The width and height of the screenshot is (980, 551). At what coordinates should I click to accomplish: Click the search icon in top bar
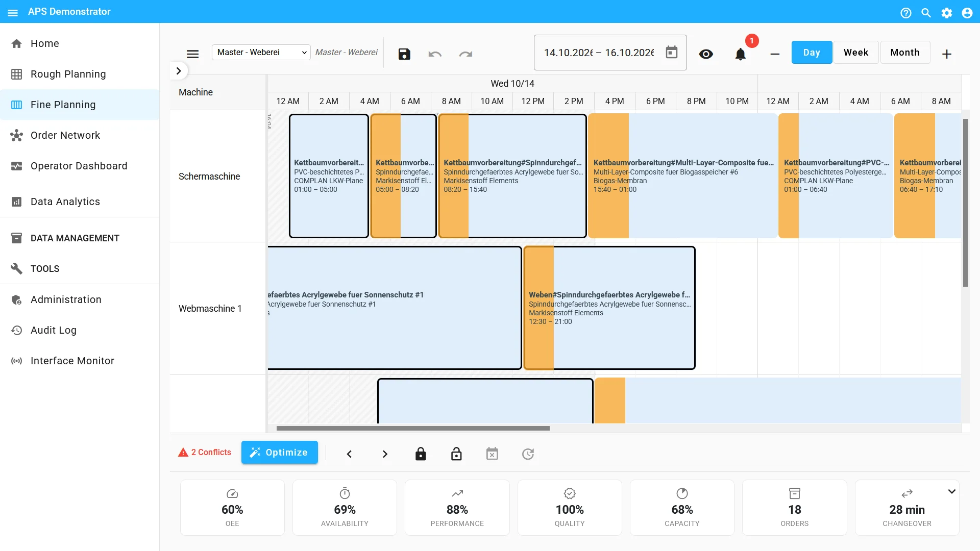(926, 13)
